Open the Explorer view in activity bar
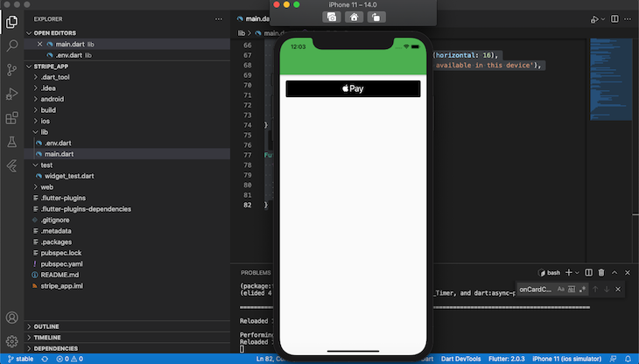The height and width of the screenshot is (364, 639). coord(12,21)
